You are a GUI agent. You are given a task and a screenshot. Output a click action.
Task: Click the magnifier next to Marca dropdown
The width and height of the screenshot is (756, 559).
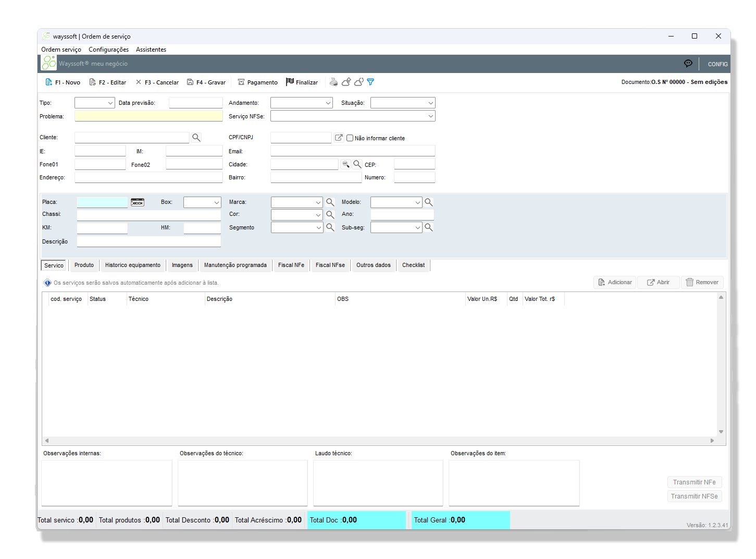pos(330,202)
